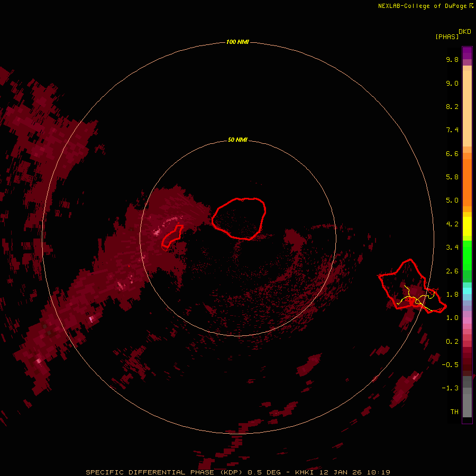The width and height of the screenshot is (476, 476).
Task: Click the 6.6 scale value
Action: point(452,153)
